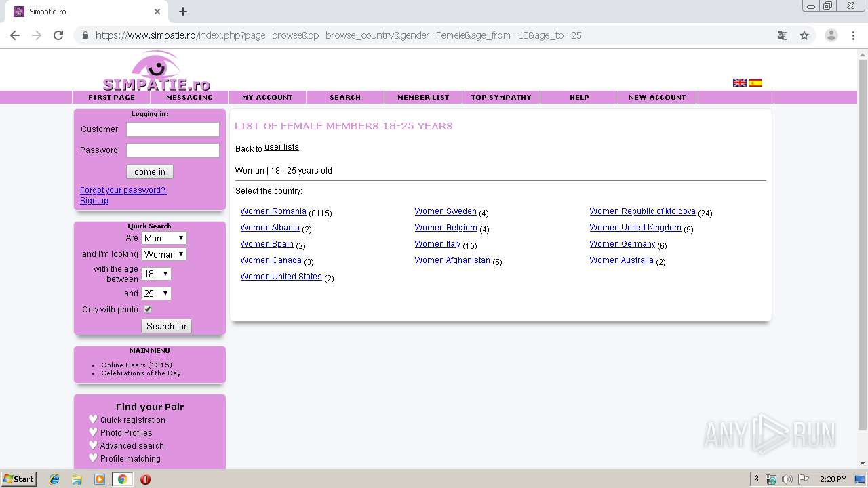Viewport: 868px width, 488px height.
Task: Open Women Romania list
Action: [x=273, y=211]
